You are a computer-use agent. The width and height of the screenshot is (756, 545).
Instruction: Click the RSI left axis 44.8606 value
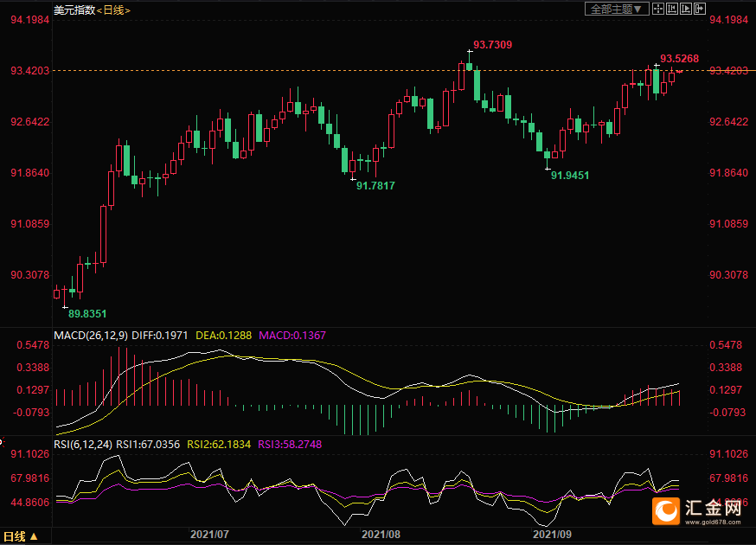click(30, 502)
